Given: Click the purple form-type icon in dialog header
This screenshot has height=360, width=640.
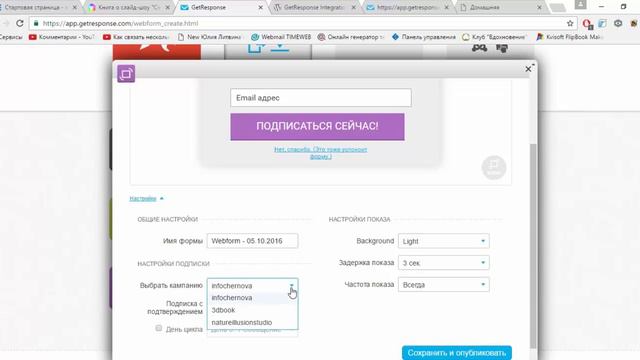Looking at the screenshot, I should click(126, 74).
